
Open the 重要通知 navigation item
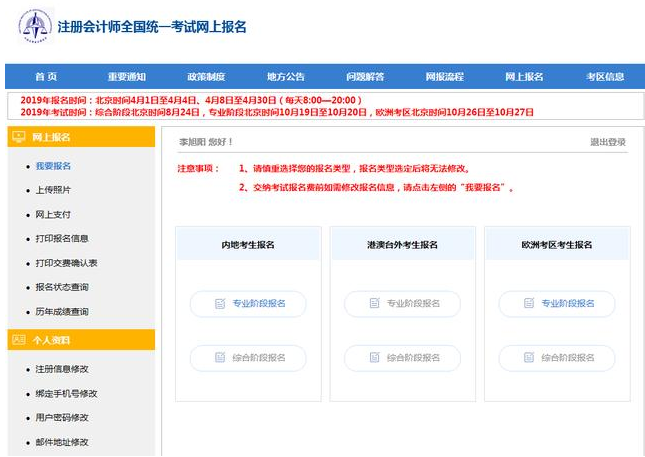127,77
